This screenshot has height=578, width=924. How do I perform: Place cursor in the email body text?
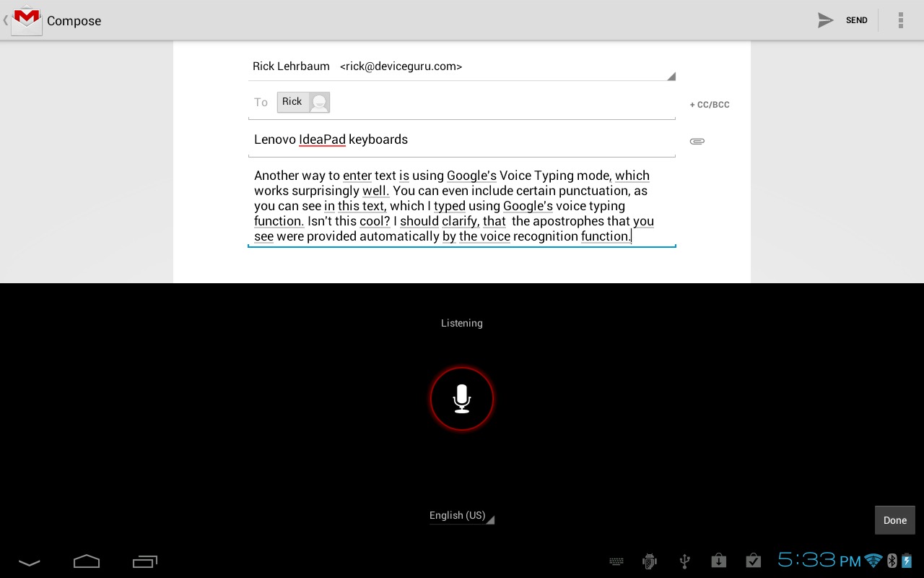pyautogui.click(x=462, y=206)
